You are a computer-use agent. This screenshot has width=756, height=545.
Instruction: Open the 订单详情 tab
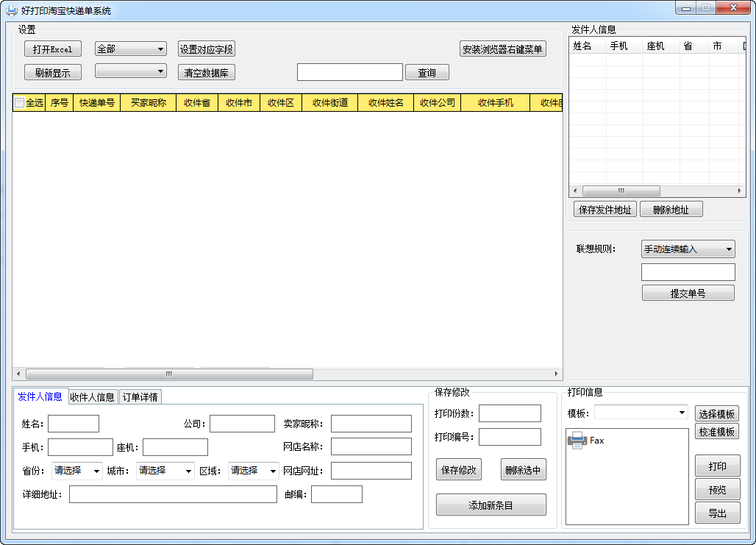tap(140, 397)
